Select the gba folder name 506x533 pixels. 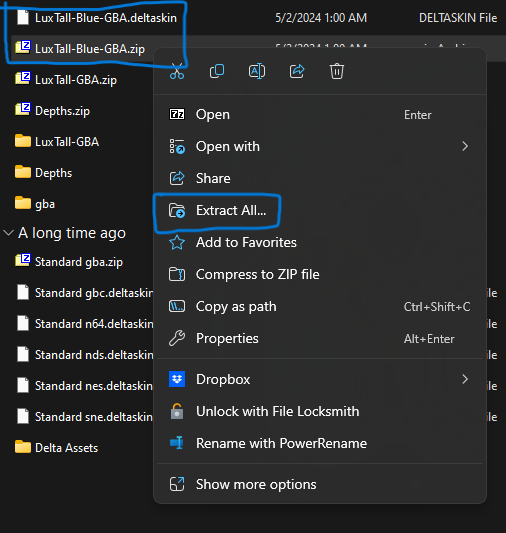[x=45, y=204]
